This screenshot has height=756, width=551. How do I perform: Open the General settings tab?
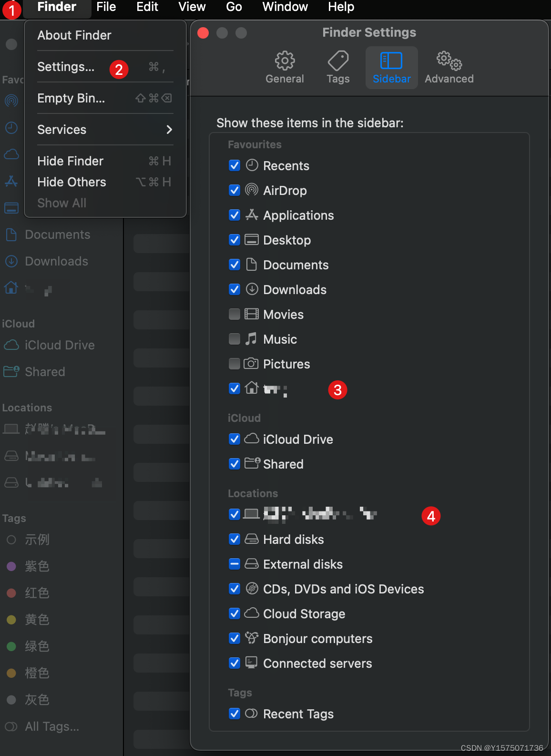click(285, 68)
